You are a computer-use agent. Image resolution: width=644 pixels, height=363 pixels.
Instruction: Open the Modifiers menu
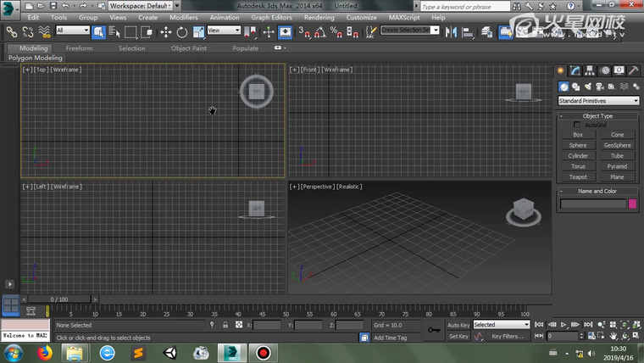pos(184,17)
